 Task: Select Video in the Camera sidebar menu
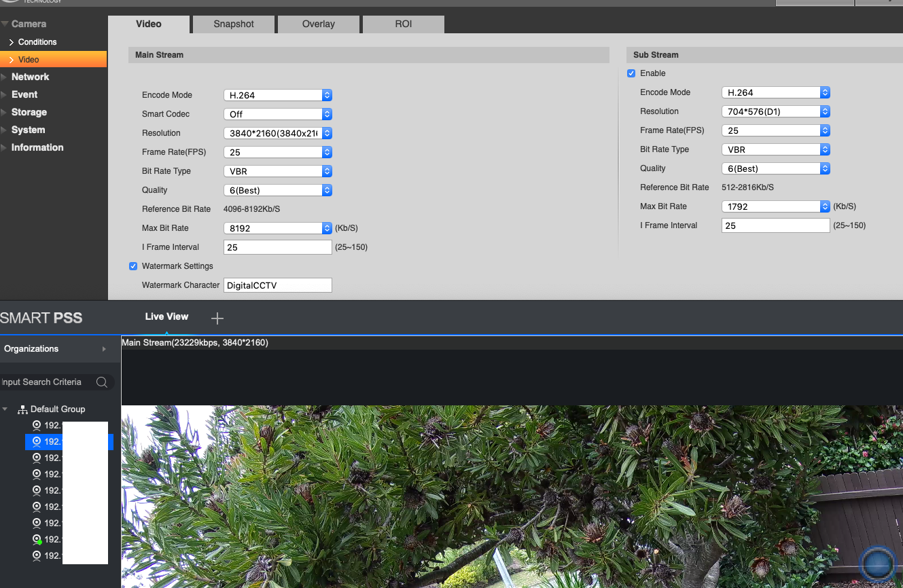(x=53, y=60)
